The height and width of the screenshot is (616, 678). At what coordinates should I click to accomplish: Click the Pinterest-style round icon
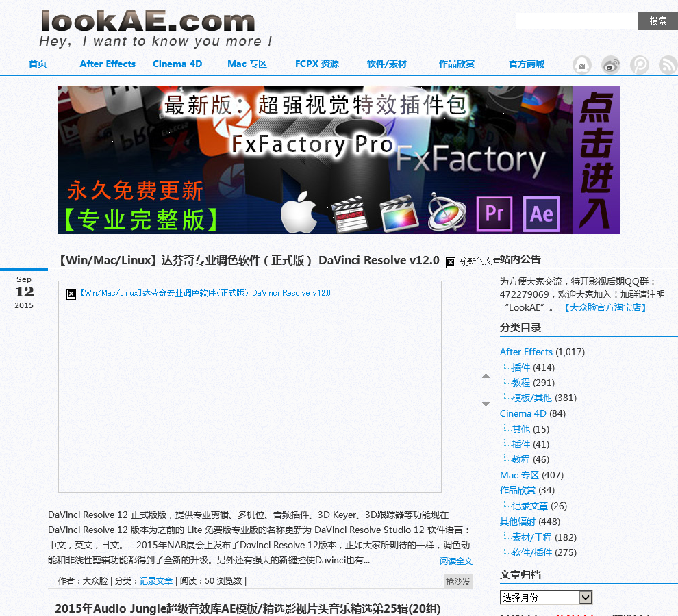click(640, 65)
